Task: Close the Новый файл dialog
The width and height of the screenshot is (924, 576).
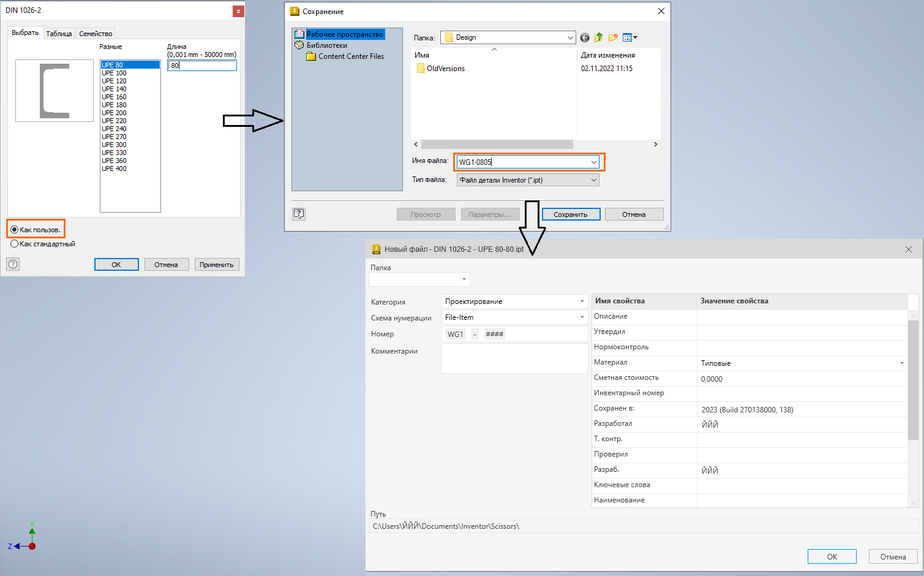Action: coord(909,249)
